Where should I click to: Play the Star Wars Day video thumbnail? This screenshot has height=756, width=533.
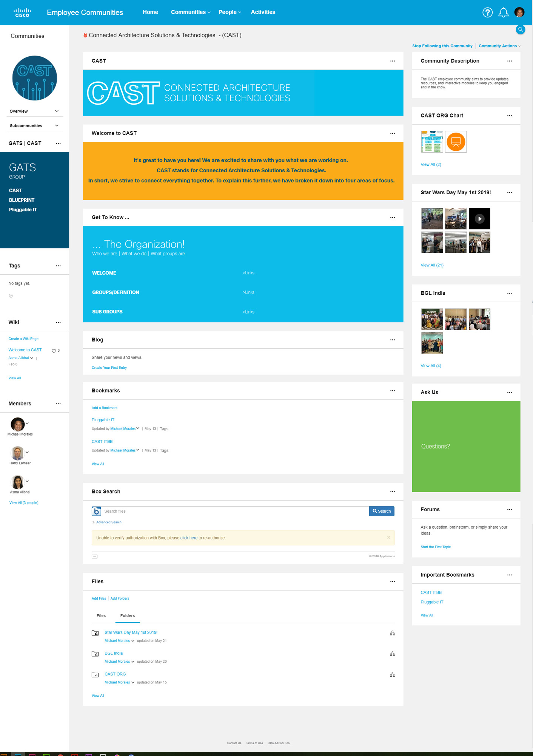[479, 219]
